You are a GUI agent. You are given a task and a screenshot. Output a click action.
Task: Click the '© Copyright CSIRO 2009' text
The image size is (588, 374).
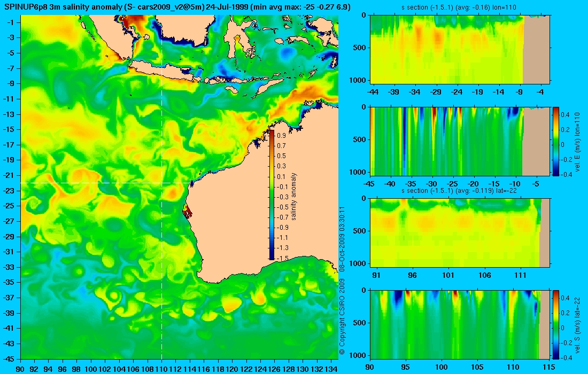[342, 316]
